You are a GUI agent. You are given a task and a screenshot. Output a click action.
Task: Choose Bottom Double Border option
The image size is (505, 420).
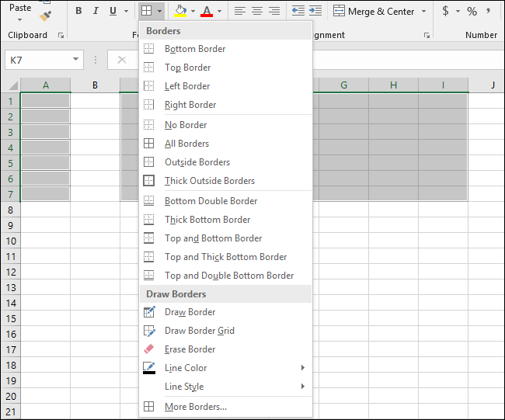[x=211, y=201]
